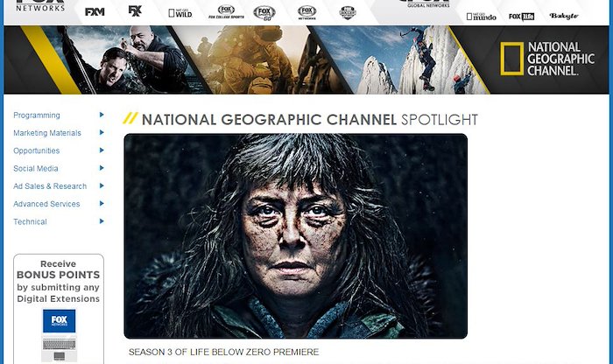Go to Ad Sales & Research
The image size is (613, 364).
[x=50, y=186]
